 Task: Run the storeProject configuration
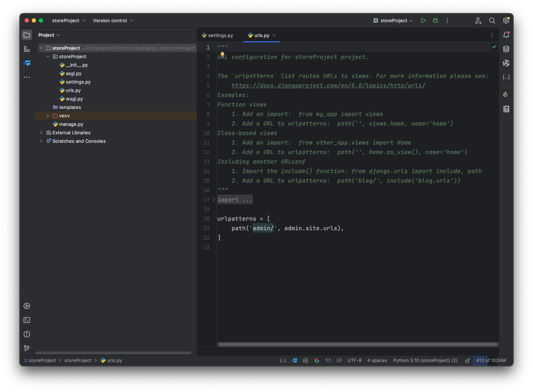(423, 20)
